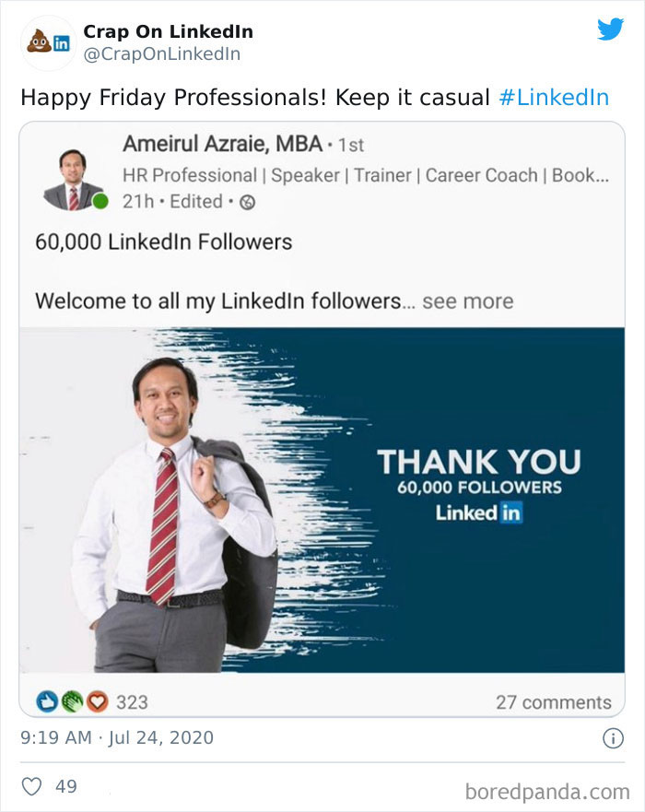Screen dimensions: 645x812
Task: Open the #LinkedIn hashtag
Action: point(554,95)
